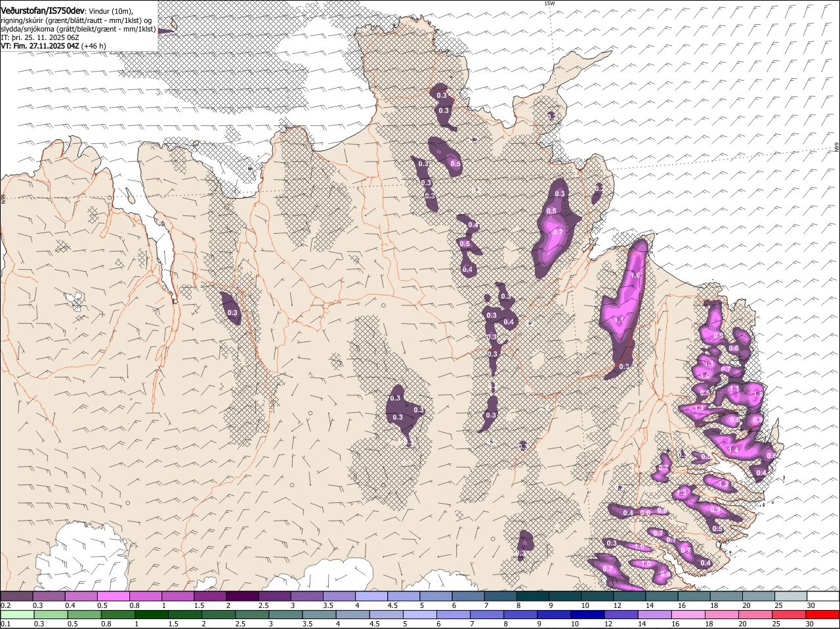840x629 pixels.
Task: Pick darkest green bottom legend swatch labeled 1
Action: tap(151, 615)
